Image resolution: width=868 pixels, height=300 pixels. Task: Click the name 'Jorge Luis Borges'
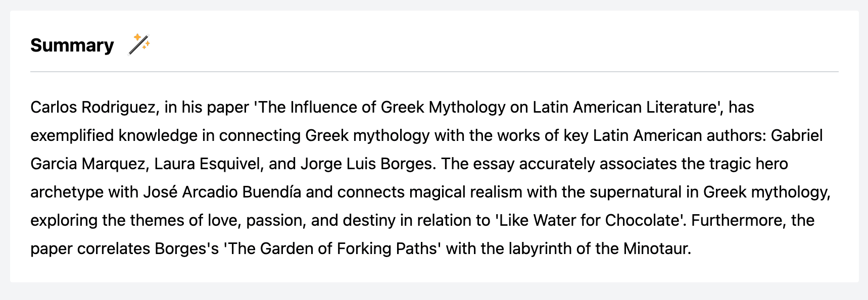pos(367,164)
